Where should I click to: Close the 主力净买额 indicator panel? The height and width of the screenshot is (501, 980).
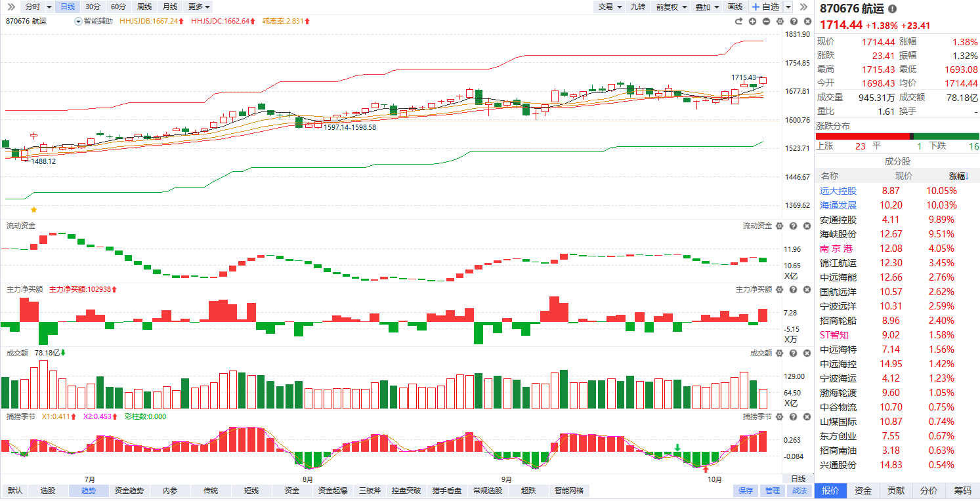pos(805,289)
